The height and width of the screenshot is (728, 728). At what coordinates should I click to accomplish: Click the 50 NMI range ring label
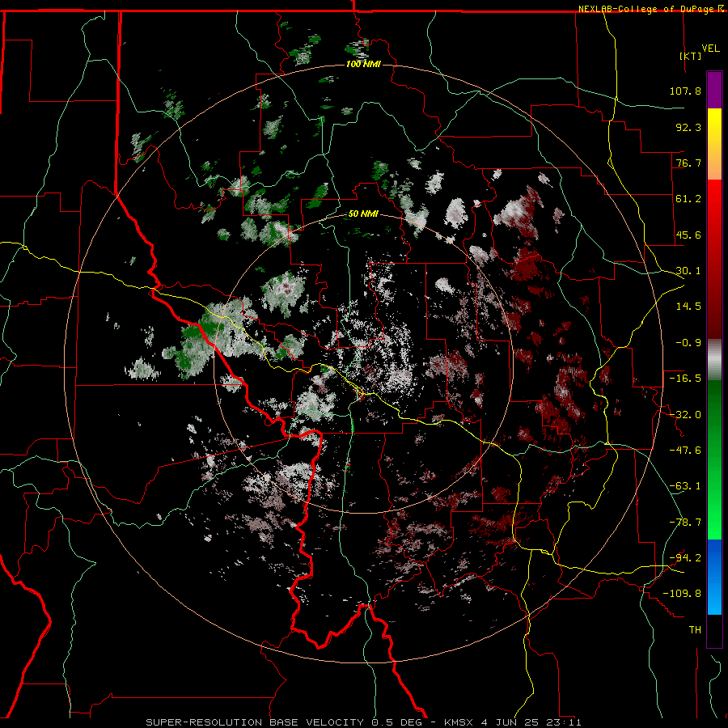tap(363, 214)
